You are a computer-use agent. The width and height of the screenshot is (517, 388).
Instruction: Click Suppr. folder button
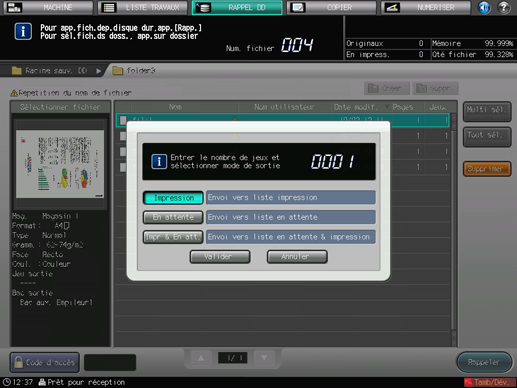(x=435, y=88)
